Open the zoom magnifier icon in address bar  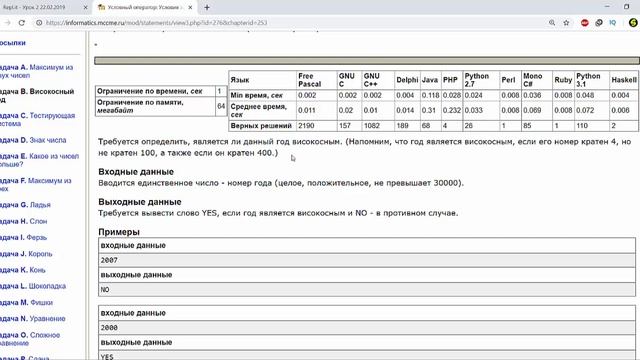(x=552, y=23)
